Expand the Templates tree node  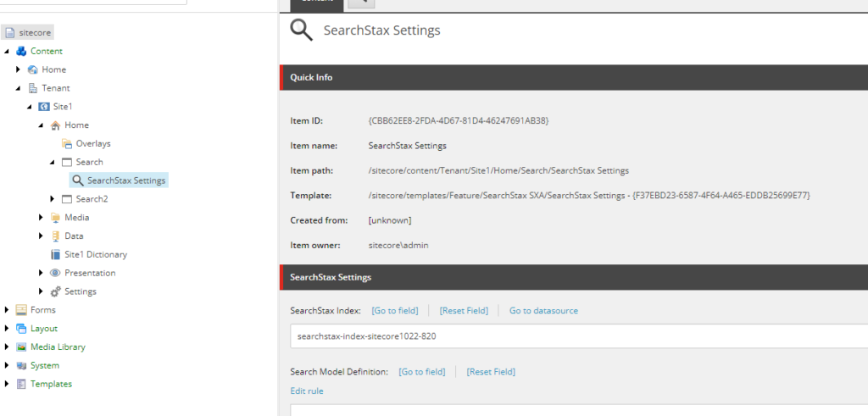click(7, 384)
